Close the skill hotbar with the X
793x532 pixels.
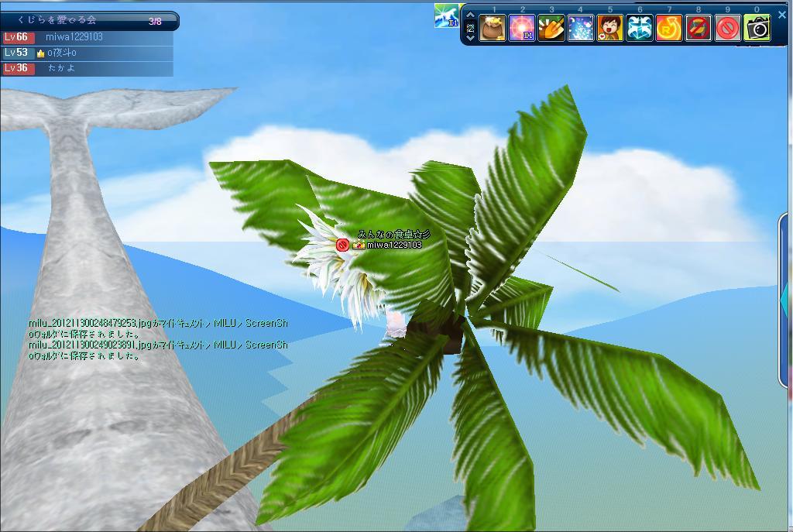pos(781,15)
